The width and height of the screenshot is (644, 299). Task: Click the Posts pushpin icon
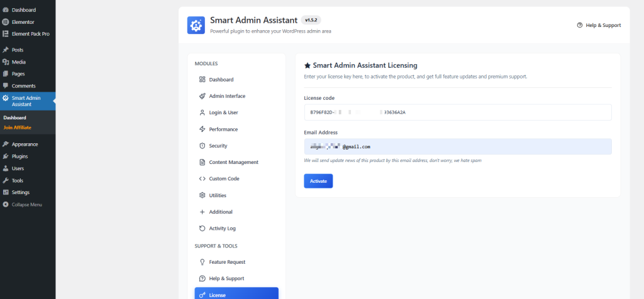[x=5, y=50]
